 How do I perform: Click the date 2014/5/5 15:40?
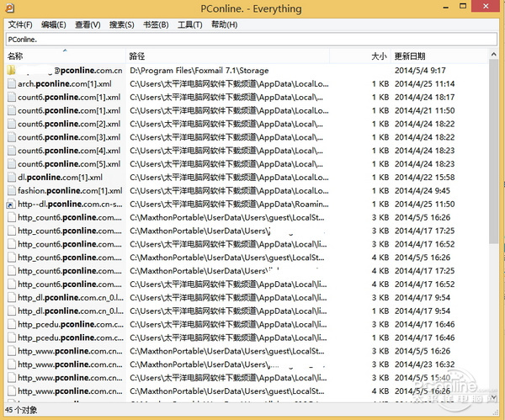point(423,377)
